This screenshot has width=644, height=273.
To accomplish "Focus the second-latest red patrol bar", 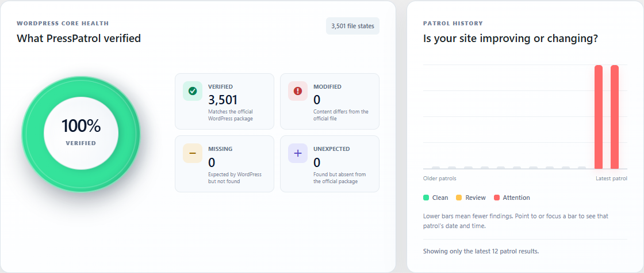I will point(599,117).
